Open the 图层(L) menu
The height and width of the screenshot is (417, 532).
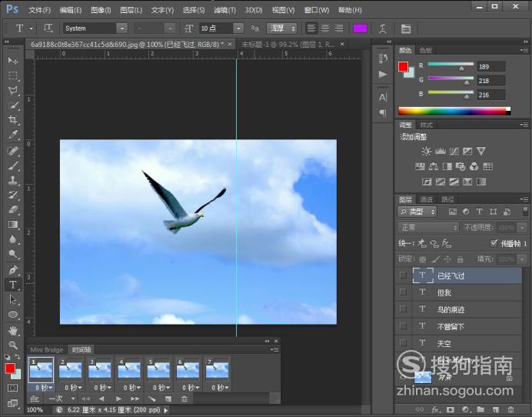click(x=131, y=10)
